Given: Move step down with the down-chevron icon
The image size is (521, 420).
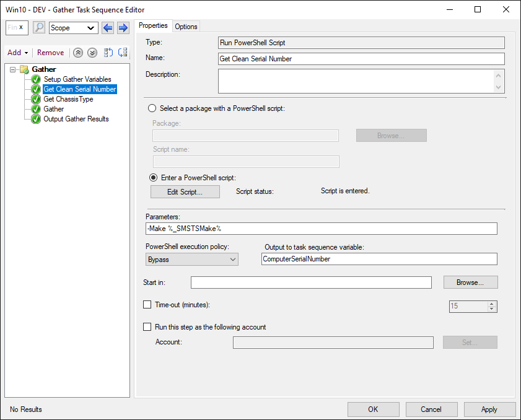Looking at the screenshot, I should (x=92, y=53).
